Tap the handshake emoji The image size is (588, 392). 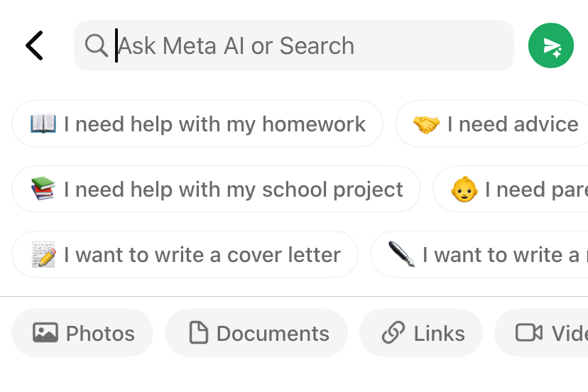426,124
